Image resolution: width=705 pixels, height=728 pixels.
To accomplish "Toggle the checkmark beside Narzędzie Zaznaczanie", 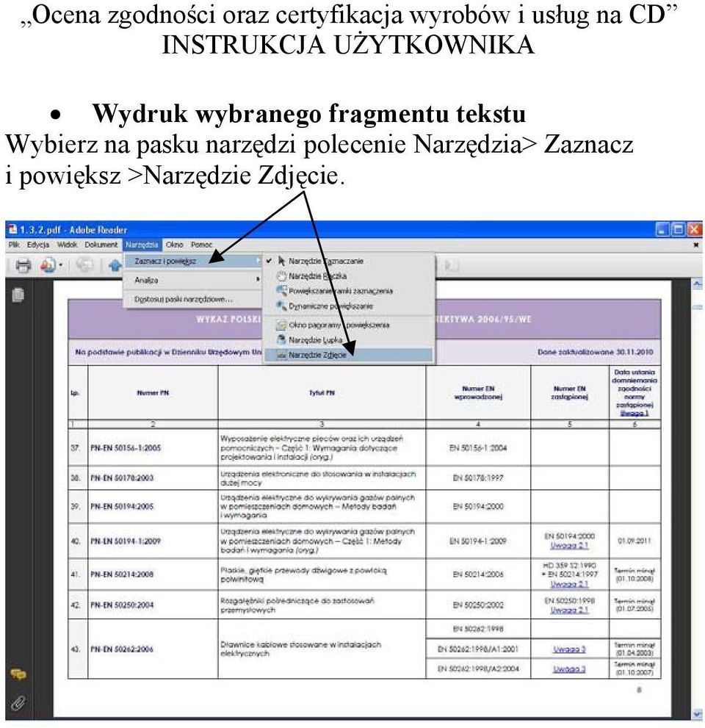I will [x=270, y=261].
